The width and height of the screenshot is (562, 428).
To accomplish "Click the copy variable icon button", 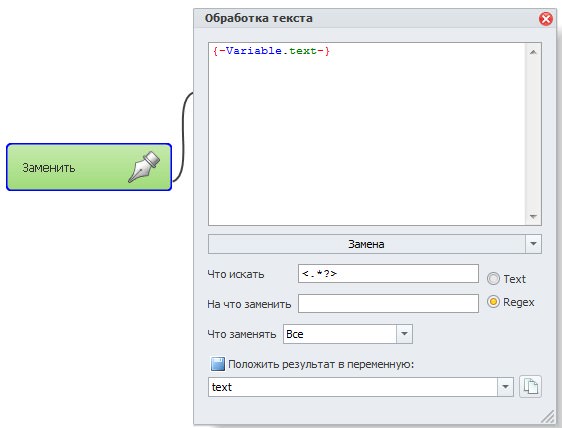I will 530,387.
